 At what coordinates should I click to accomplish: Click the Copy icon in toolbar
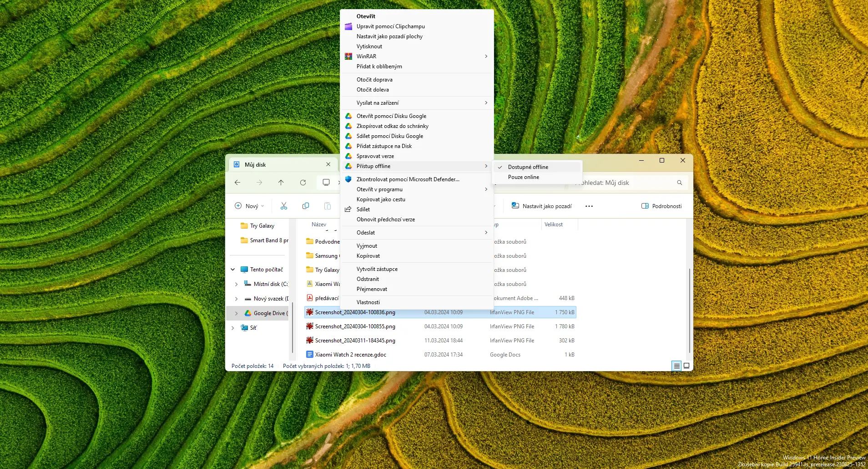click(x=306, y=206)
